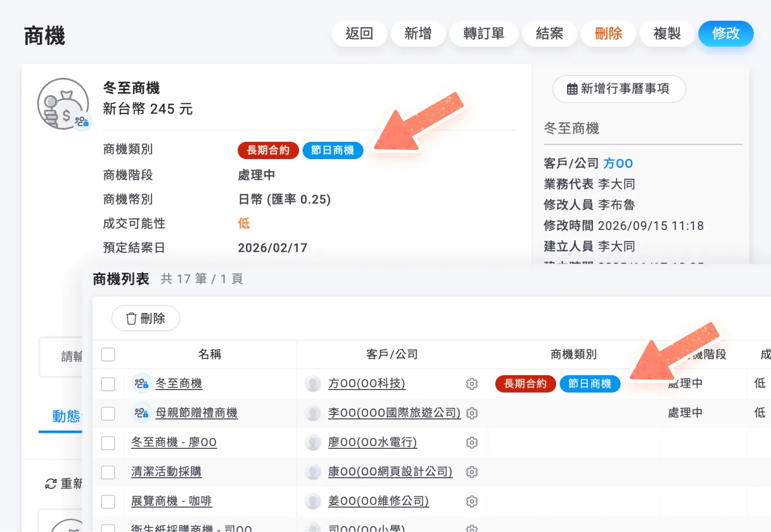This screenshot has width=771, height=532.
Task: Click the gear icon beside 康OO(OO網頁設計公司)
Action: (472, 472)
